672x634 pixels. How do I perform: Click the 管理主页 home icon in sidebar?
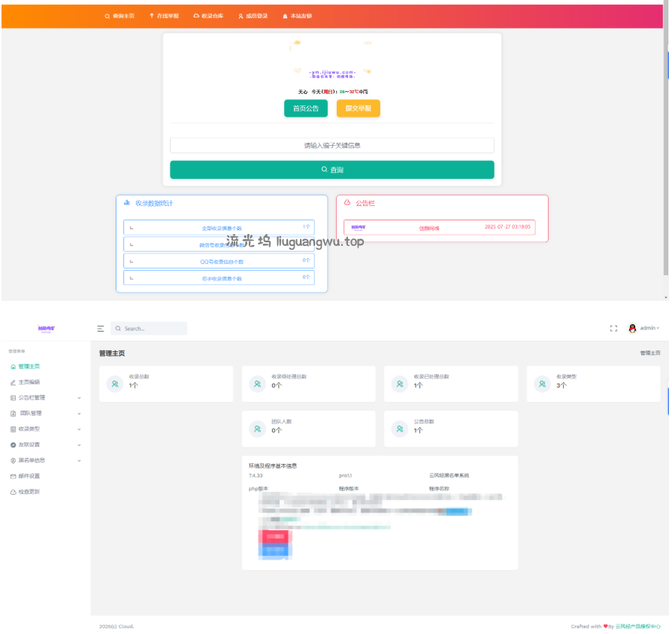tap(13, 367)
